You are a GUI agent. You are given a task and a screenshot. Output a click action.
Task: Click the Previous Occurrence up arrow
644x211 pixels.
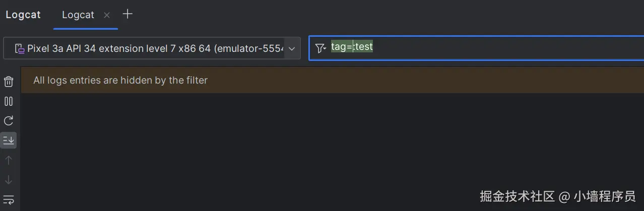coord(9,160)
